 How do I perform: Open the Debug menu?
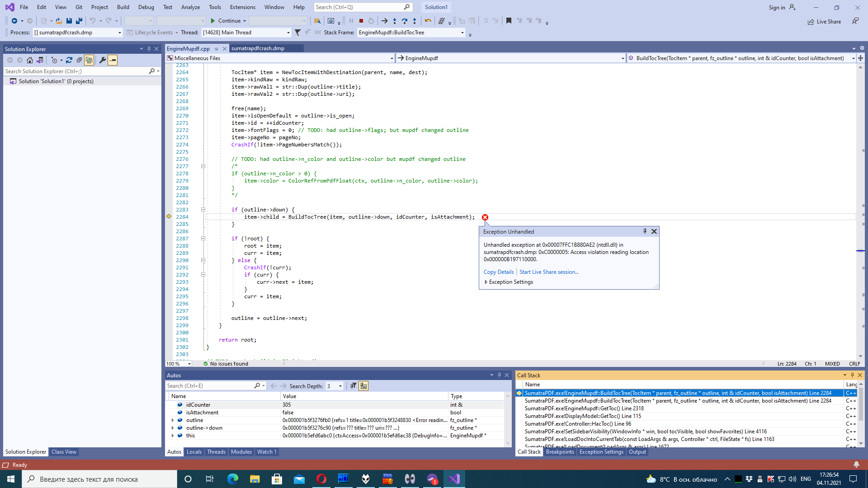146,7
